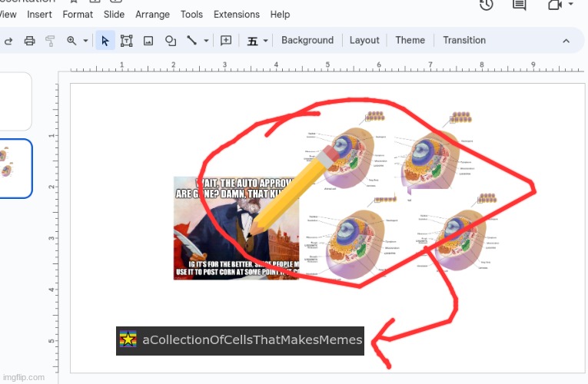This screenshot has height=384, width=588.
Task: Select the Paint format roller icon
Action: coord(50,41)
